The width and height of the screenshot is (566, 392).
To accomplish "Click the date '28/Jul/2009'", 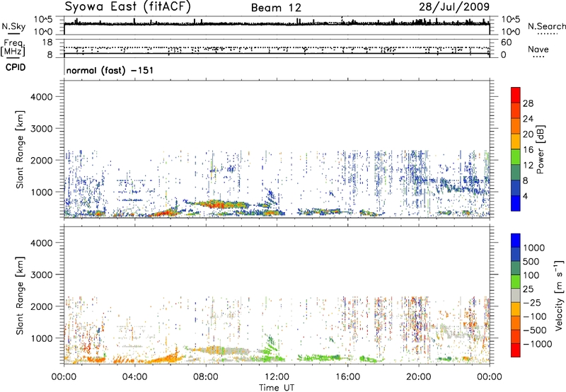I will [x=454, y=7].
